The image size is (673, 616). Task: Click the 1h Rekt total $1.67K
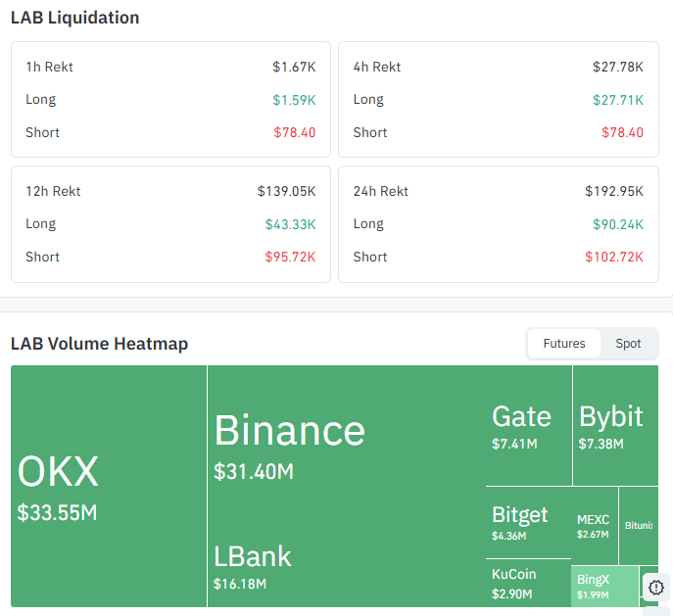coord(294,67)
